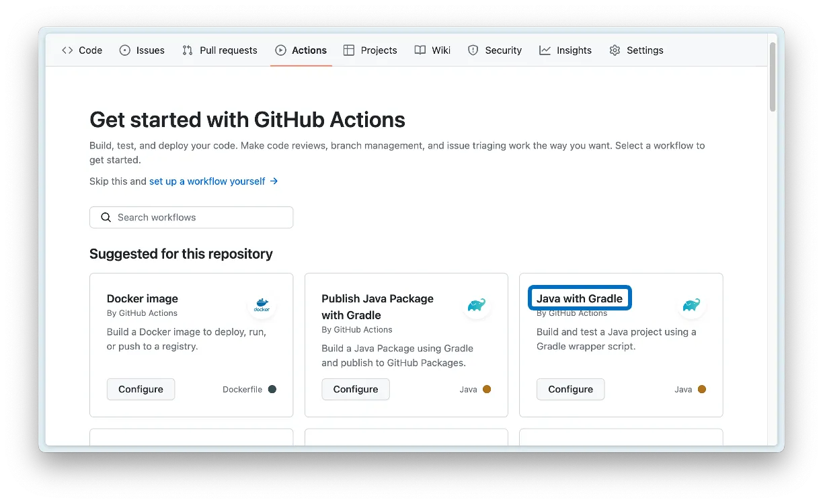Open the Code tab

[82, 50]
